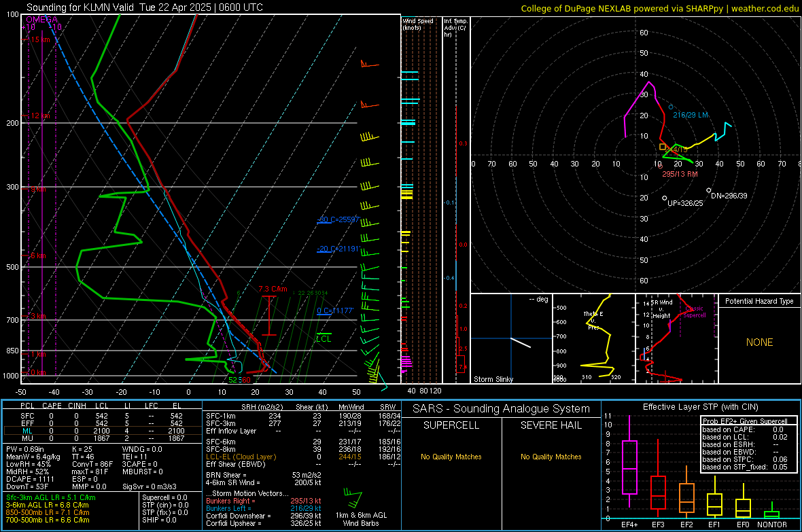Click the 15 km height marker

40,39
